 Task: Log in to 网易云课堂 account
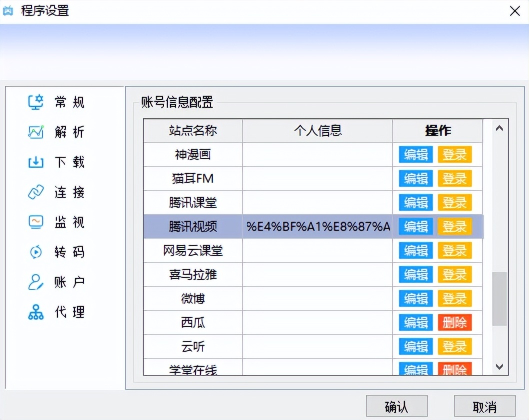(454, 250)
